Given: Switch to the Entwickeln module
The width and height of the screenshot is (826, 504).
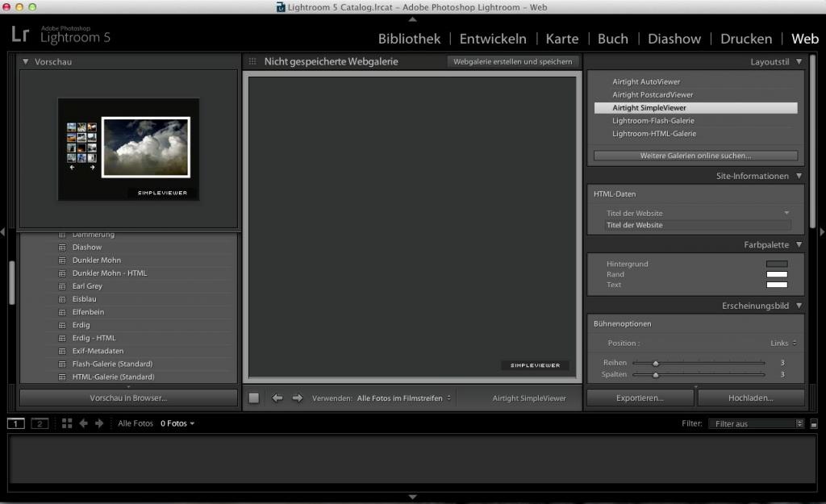Looking at the screenshot, I should [x=493, y=39].
